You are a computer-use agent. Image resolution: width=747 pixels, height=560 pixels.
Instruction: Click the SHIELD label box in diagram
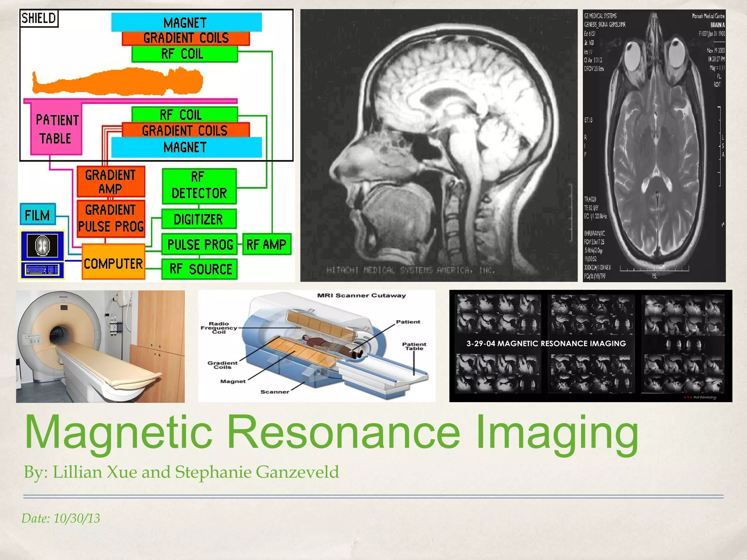click(39, 18)
